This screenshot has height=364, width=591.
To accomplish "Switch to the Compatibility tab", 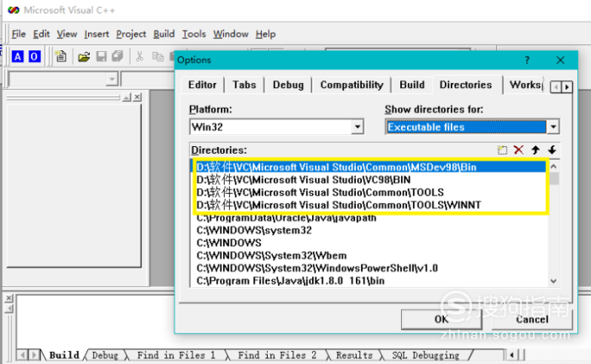I will [352, 85].
